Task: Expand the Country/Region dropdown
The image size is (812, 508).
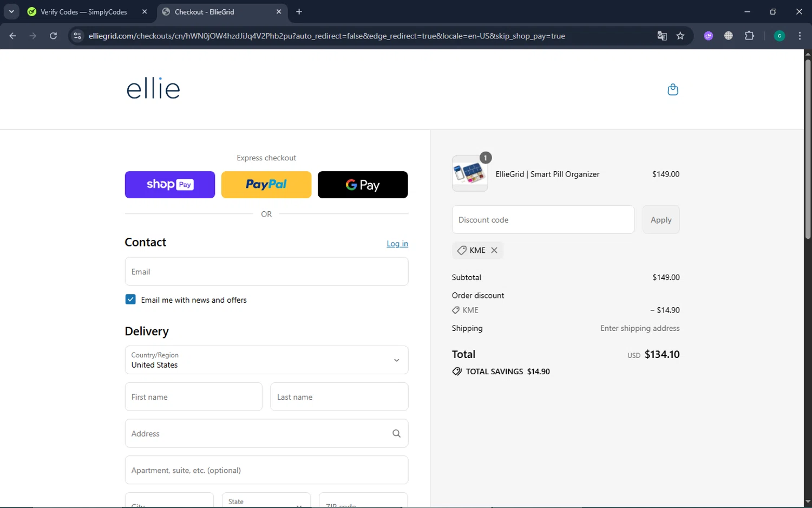Action: (x=266, y=360)
